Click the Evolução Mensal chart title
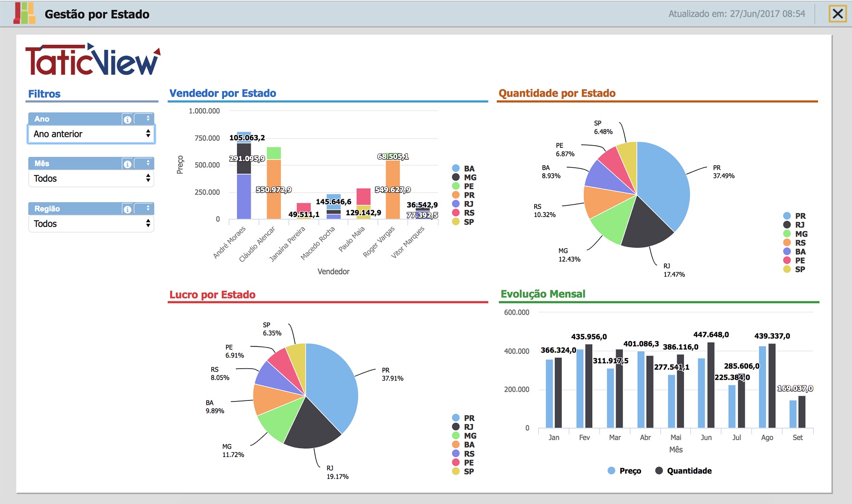This screenshot has height=504, width=852. coord(543,294)
